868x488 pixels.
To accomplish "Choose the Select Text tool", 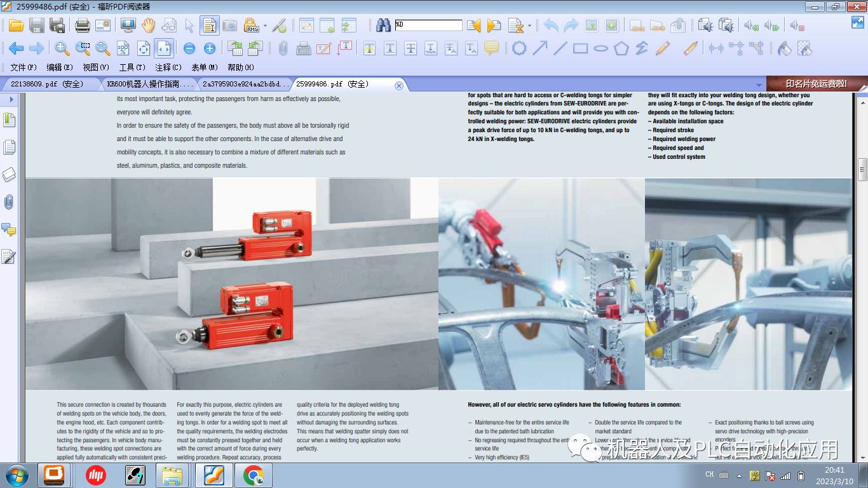I will tap(209, 25).
